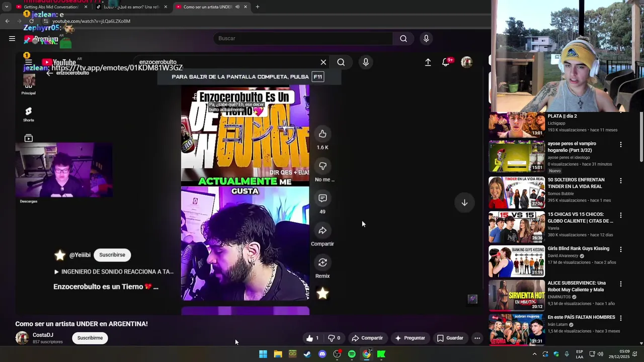Go back using the enzocerobulto back arrow
Viewport: 644px width, 362px height.
(50, 73)
